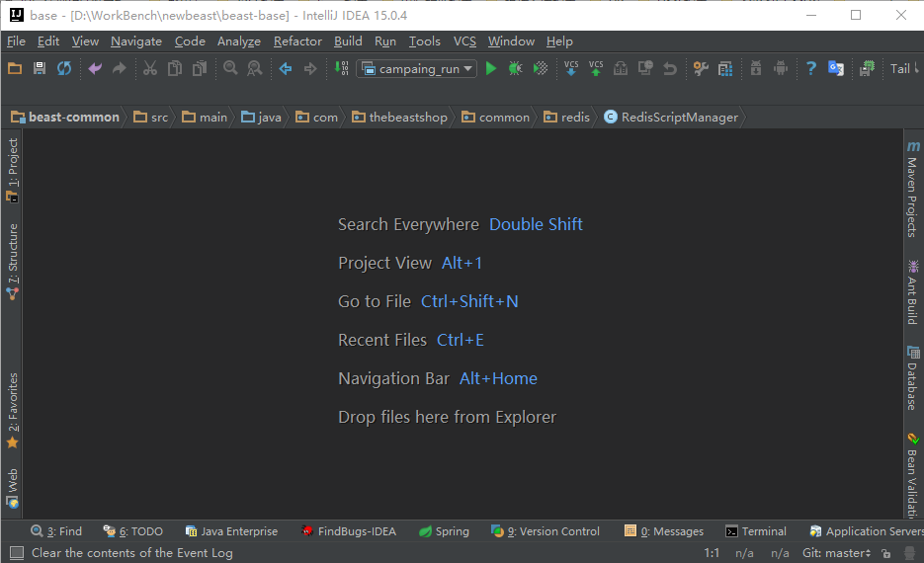The height and width of the screenshot is (563, 924).
Task: Click the Open file folder toolbar icon
Action: [x=15, y=69]
